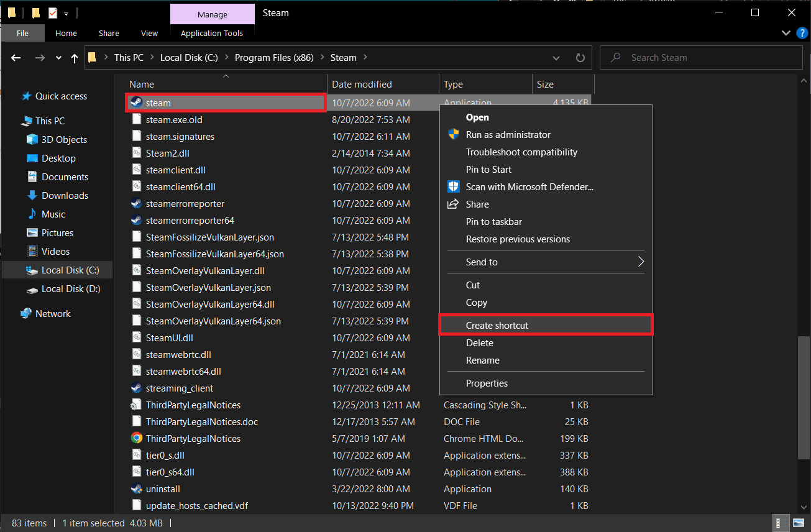Image resolution: width=811 pixels, height=532 pixels.
Task: Click the forward navigation arrow
Action: coord(39,57)
